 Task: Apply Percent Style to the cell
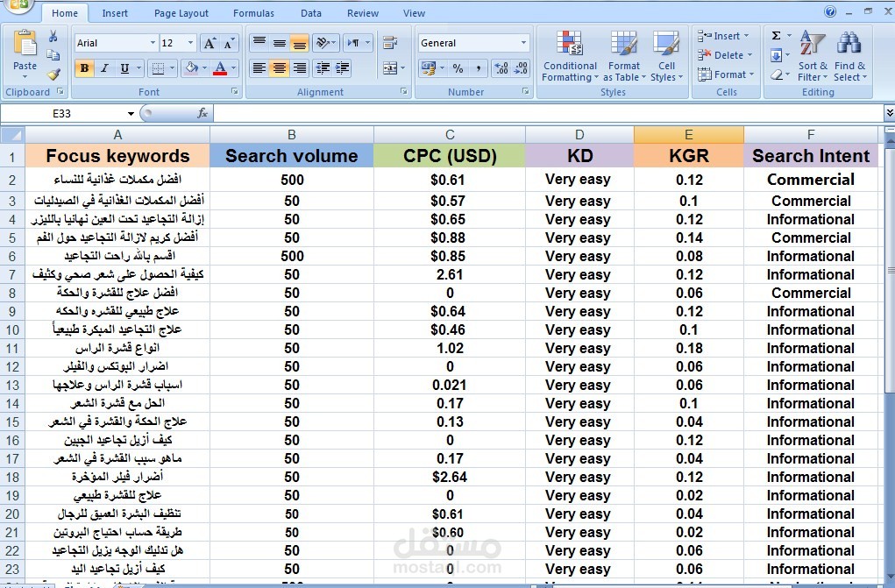point(458,67)
